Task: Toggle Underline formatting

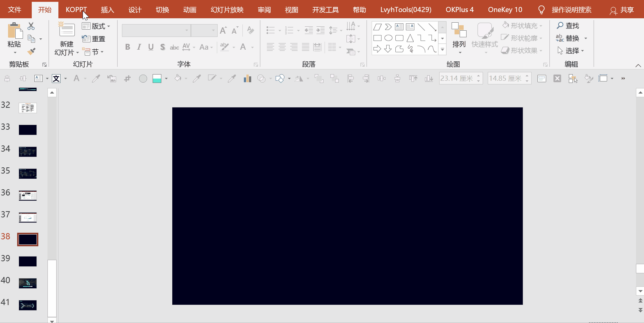Action: [x=151, y=47]
